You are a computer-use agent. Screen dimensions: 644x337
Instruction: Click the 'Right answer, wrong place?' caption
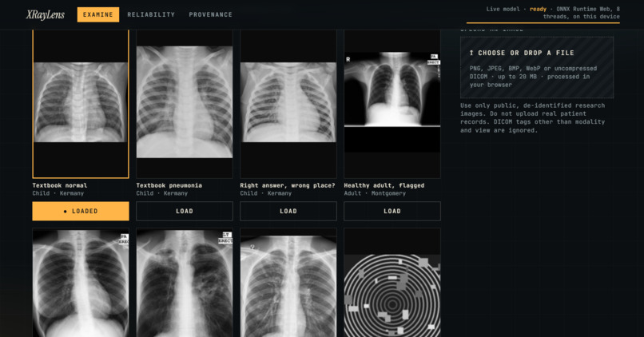[288, 185]
